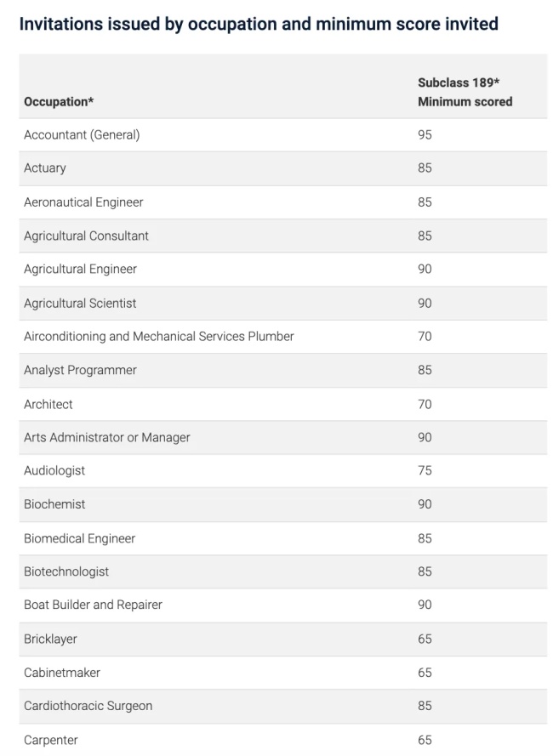The height and width of the screenshot is (756, 553).
Task: Select Boat Builder and Repairer row
Action: (282, 605)
